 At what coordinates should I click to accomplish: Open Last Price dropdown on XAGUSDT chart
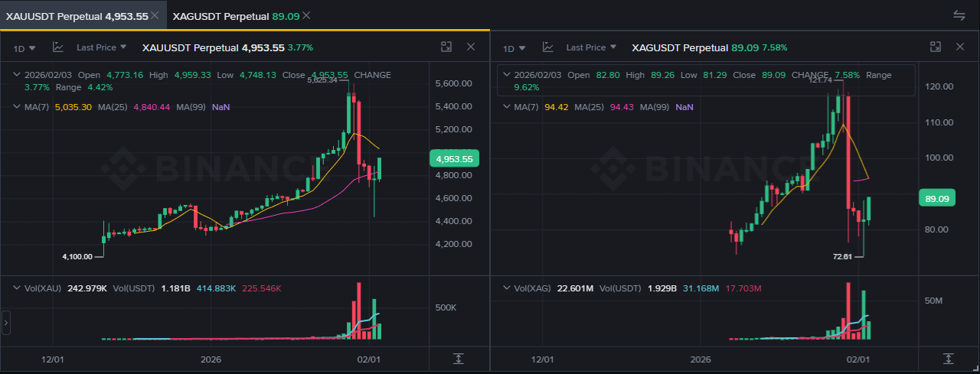(591, 47)
